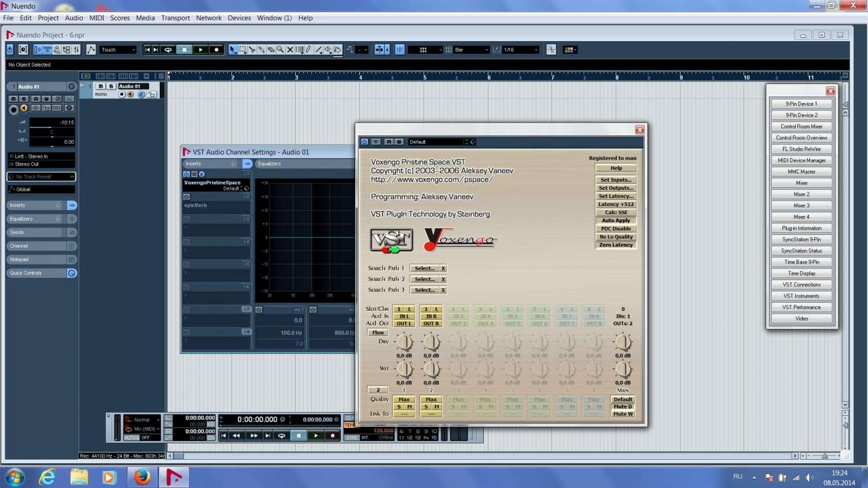Screen dimensions: 868x488
Task: Open the Bar grid type dropdown
Action: [472, 50]
